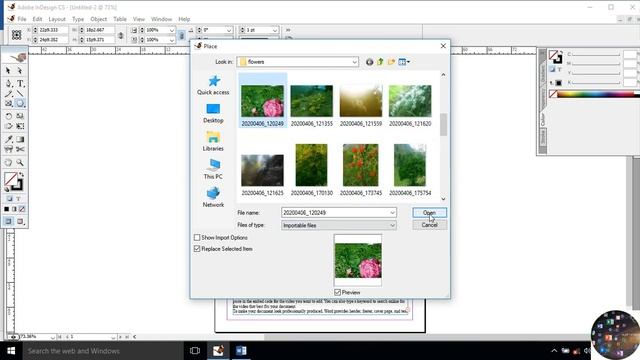Open the Type menu
This screenshot has width=640, height=360.
point(78,19)
